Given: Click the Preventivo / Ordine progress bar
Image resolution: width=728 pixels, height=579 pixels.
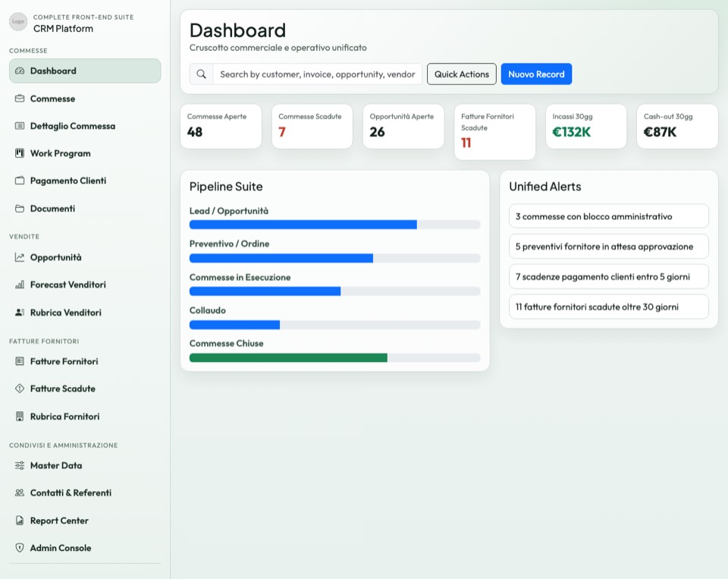Looking at the screenshot, I should pyautogui.click(x=334, y=258).
